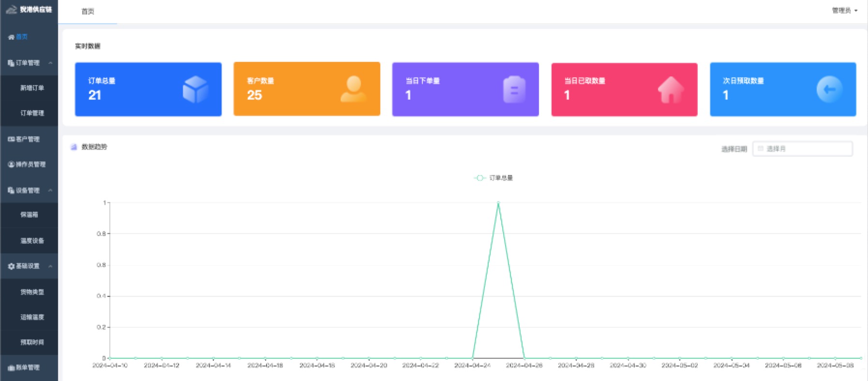Click the 2024-05-08 axis label
Screen dimensions: 868x381
click(x=835, y=366)
